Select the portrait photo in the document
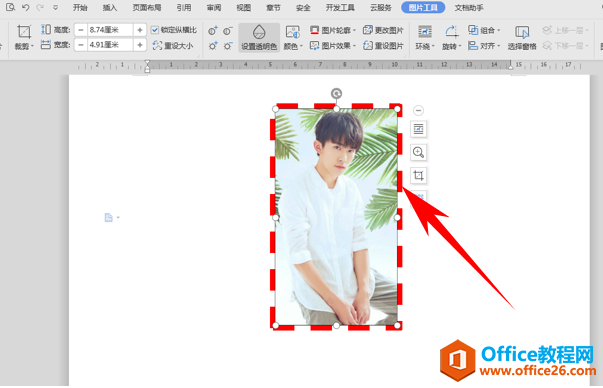 point(336,217)
